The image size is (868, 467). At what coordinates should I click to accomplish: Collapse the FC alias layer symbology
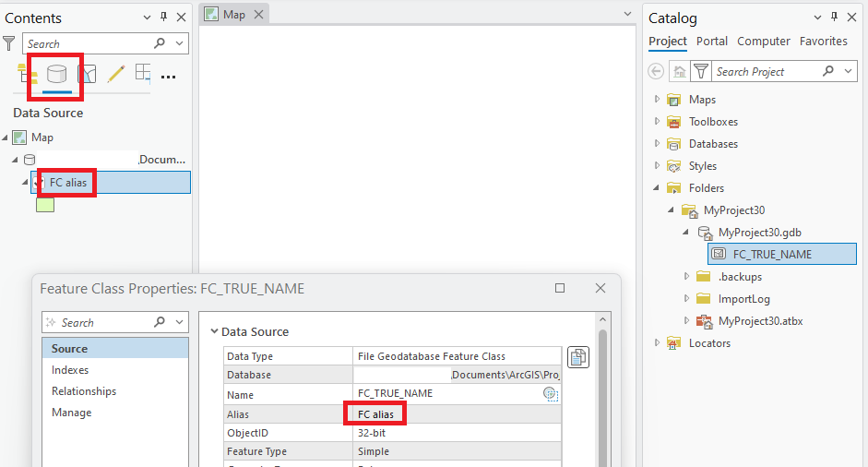(x=26, y=182)
